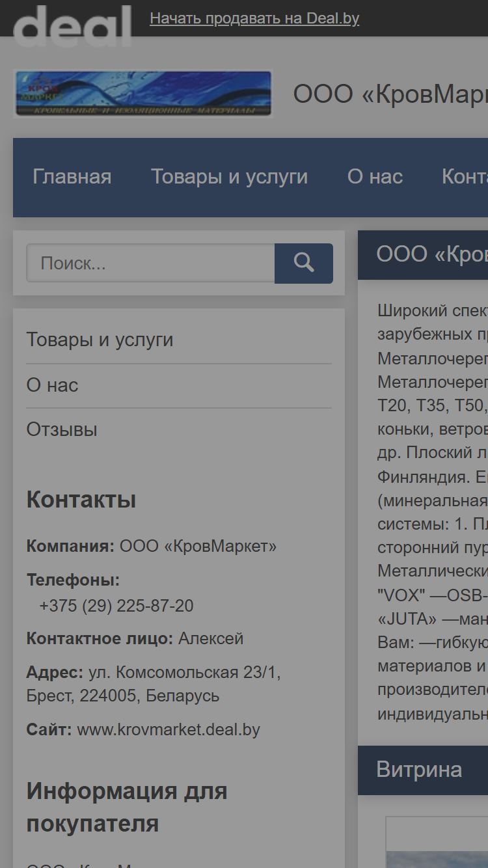The image size is (488, 868).
Task: Click the magnifier search button
Action: [304, 263]
